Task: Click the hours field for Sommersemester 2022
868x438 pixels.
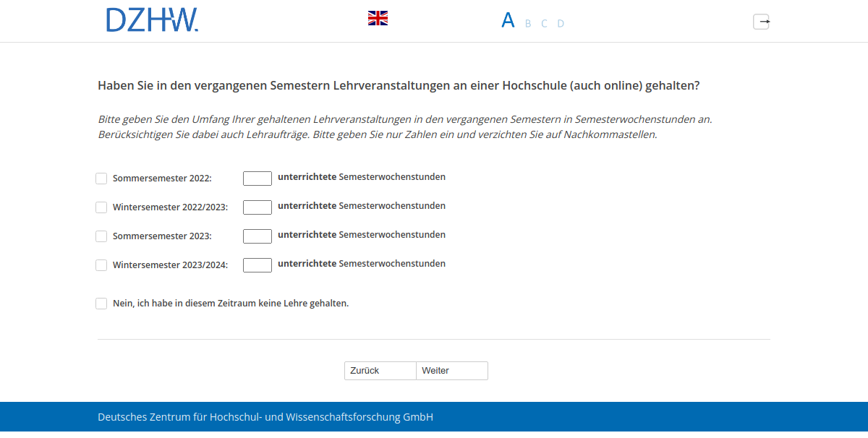Action: (258, 178)
